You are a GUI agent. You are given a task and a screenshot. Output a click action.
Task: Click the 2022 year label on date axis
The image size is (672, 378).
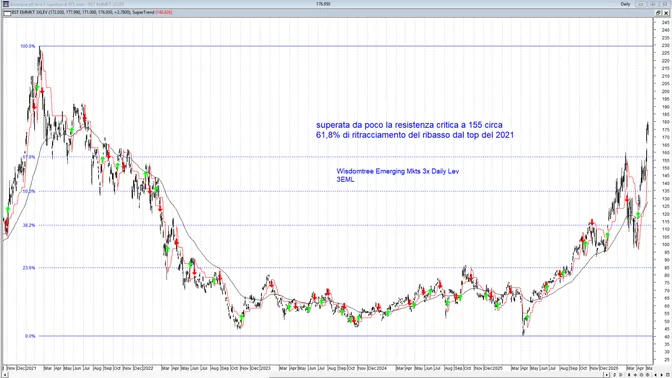pyautogui.click(x=148, y=368)
